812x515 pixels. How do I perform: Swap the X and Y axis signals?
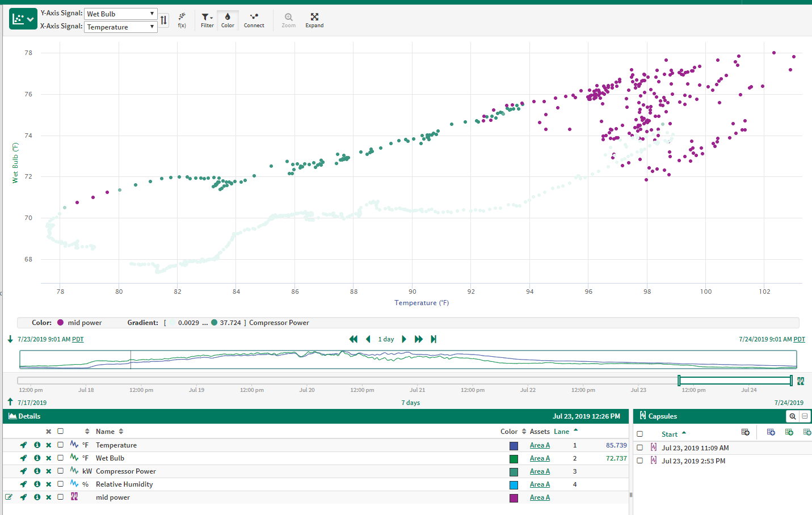point(164,20)
